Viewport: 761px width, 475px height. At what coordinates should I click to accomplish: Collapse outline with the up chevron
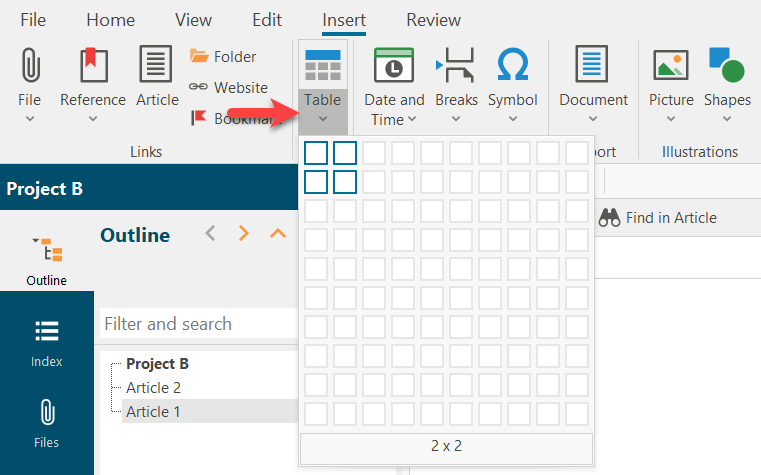(278, 234)
